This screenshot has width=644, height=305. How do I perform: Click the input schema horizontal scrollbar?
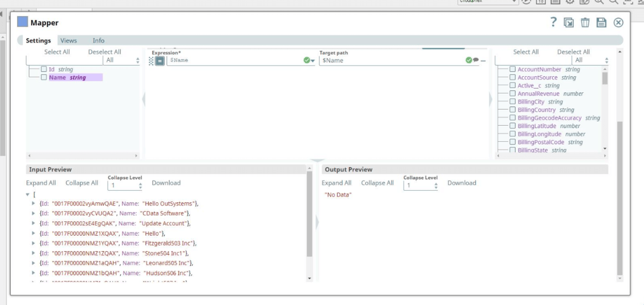tap(83, 156)
